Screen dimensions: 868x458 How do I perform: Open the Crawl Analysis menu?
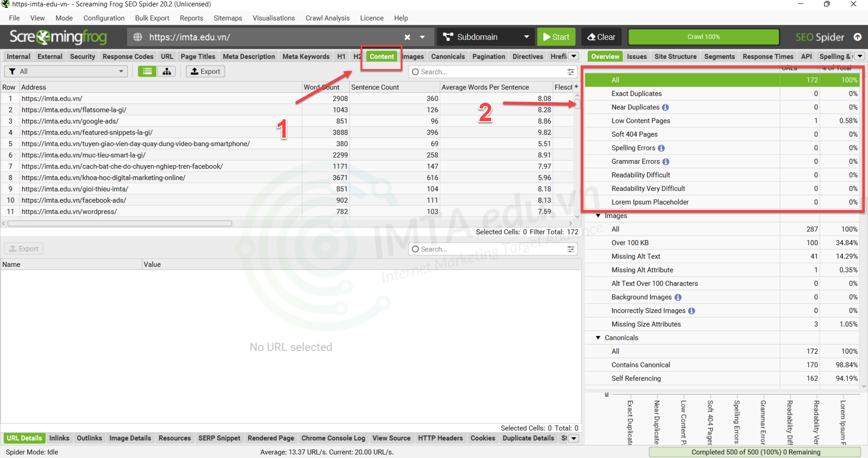pos(327,18)
